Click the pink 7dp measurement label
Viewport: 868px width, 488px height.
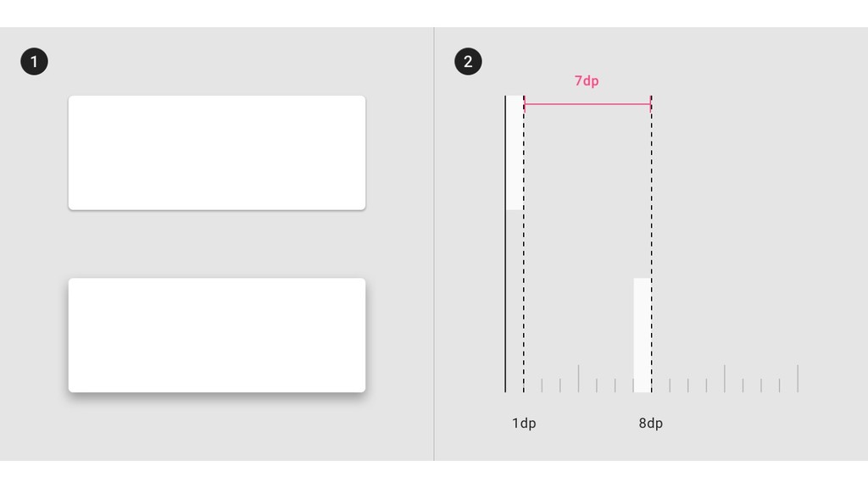point(587,80)
